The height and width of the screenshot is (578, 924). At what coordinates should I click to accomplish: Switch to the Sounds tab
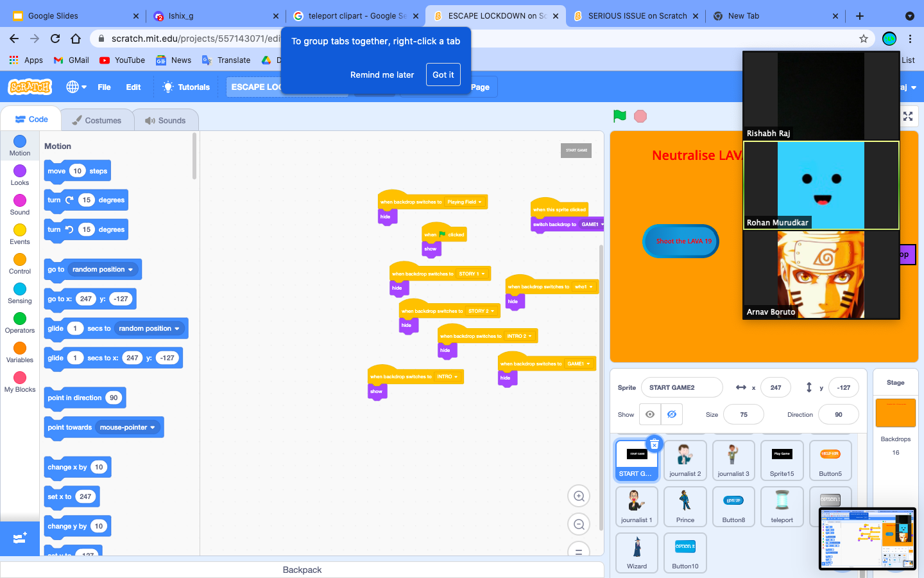[166, 120]
